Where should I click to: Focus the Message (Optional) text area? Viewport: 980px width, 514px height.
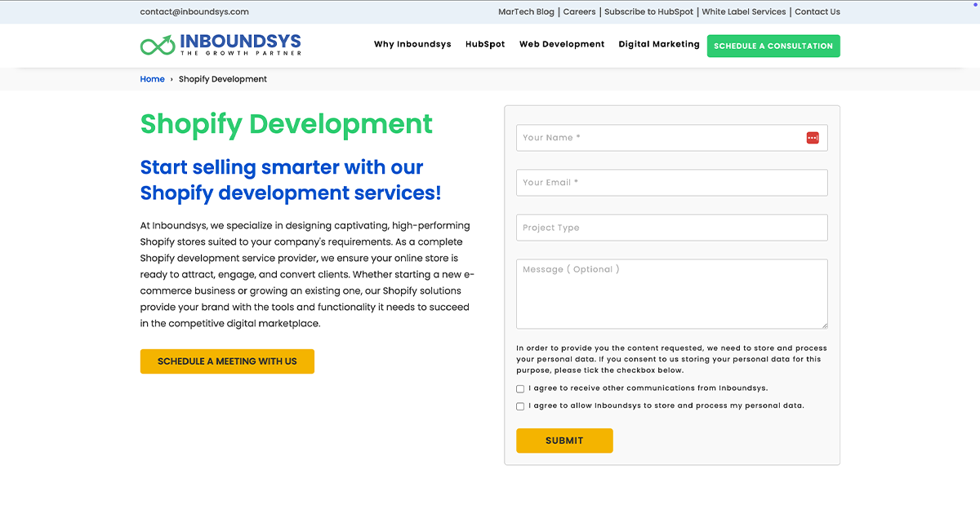pyautogui.click(x=672, y=295)
